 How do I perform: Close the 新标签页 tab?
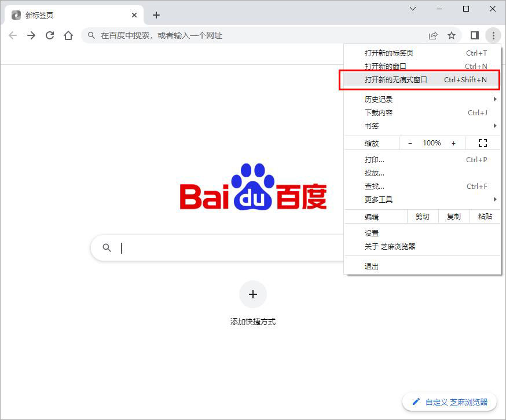coord(134,15)
